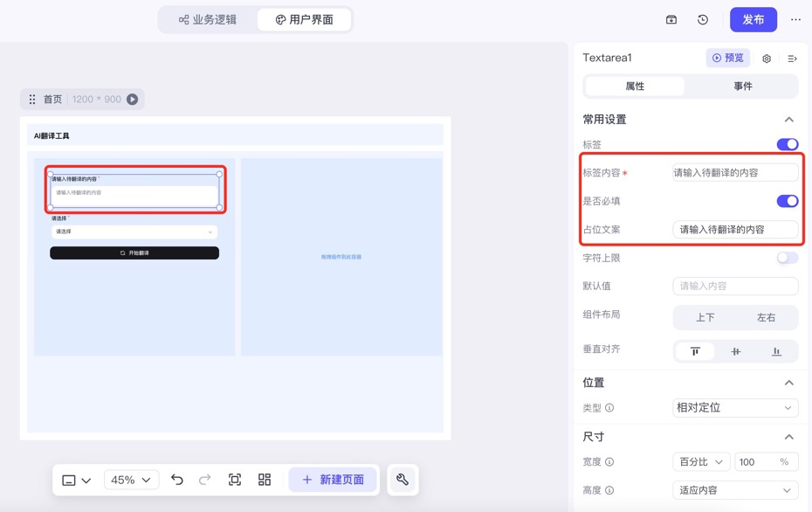The width and height of the screenshot is (812, 512).
Task: Click the wrench tools icon at bottom right
Action: 403,480
